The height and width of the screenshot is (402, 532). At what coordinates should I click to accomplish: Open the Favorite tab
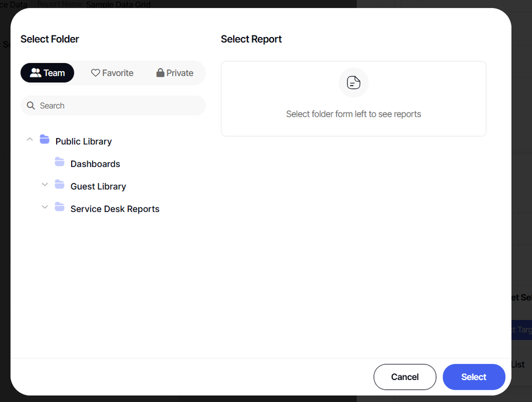click(112, 72)
